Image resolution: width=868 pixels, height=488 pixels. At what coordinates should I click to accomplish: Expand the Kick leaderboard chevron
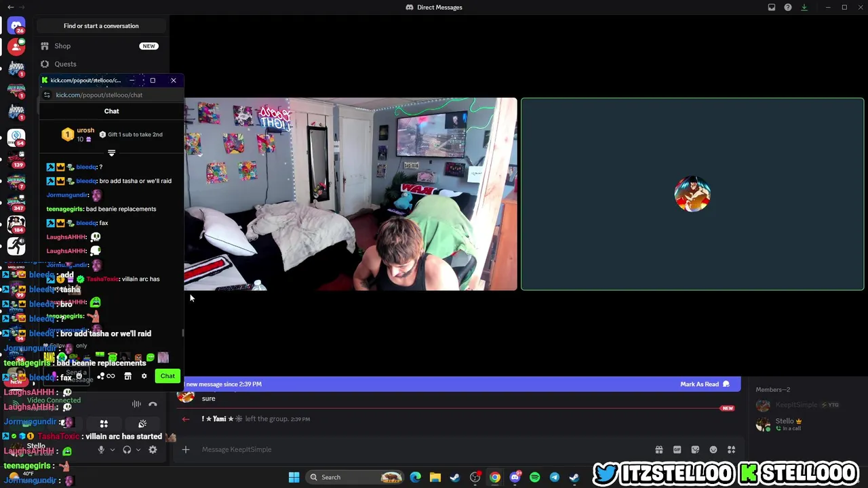112,153
